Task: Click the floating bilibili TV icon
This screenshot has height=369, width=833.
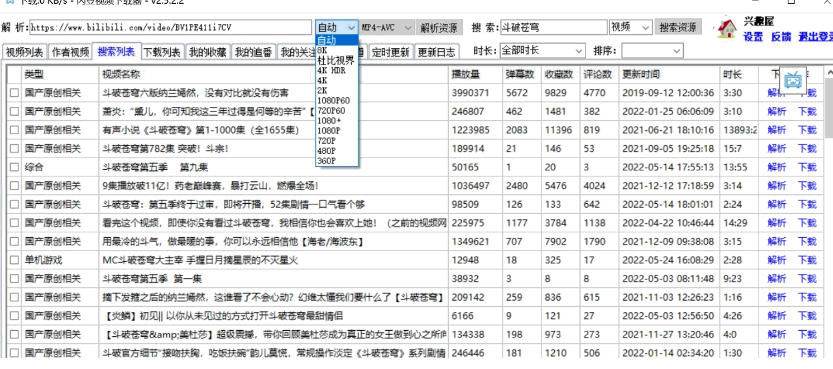Action: (x=794, y=81)
